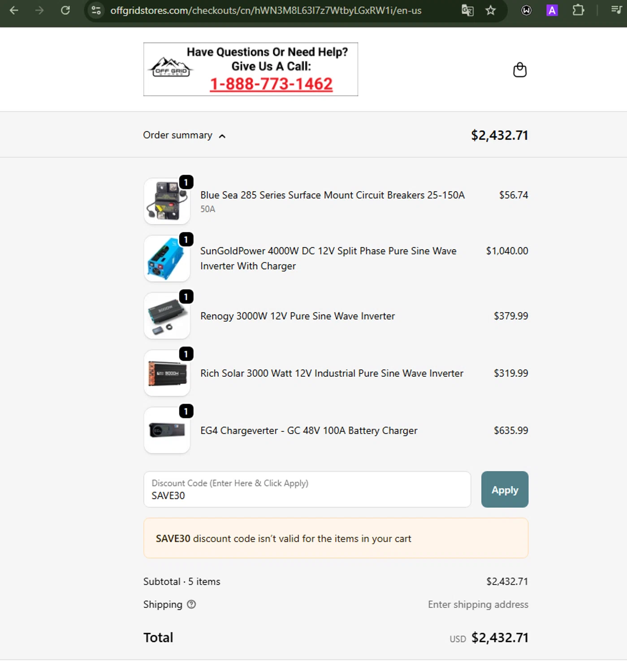Image resolution: width=627 pixels, height=672 pixels.
Task: Click the $2,432.71 order summary amount
Action: pyautogui.click(x=500, y=135)
